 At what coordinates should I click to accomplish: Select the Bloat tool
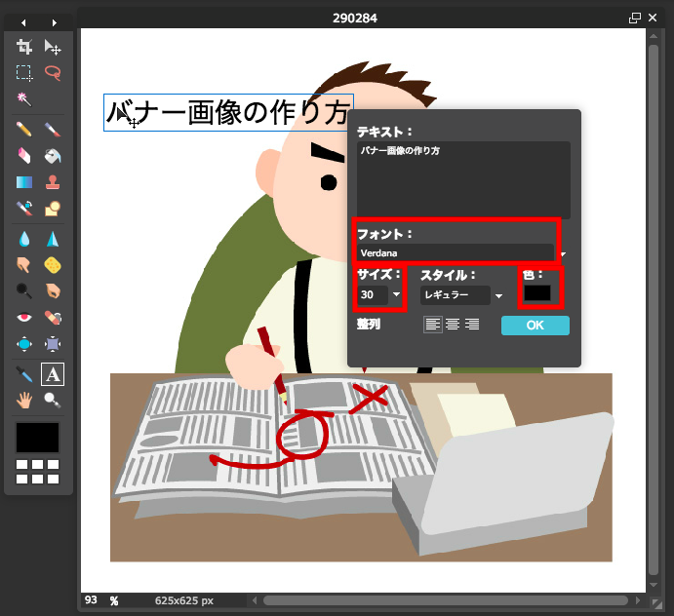tap(24, 344)
